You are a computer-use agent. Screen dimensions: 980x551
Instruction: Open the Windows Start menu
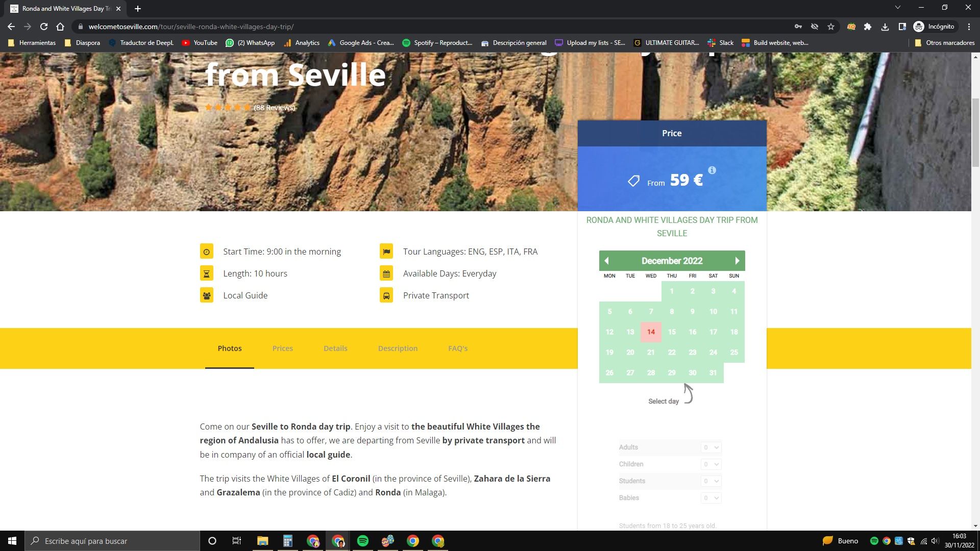[x=12, y=541]
